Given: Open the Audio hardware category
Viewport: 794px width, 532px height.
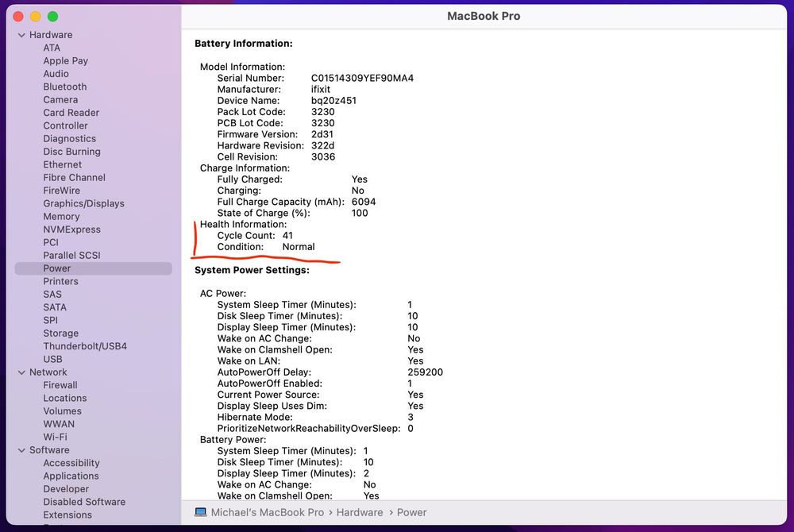Looking at the screenshot, I should 56,73.
